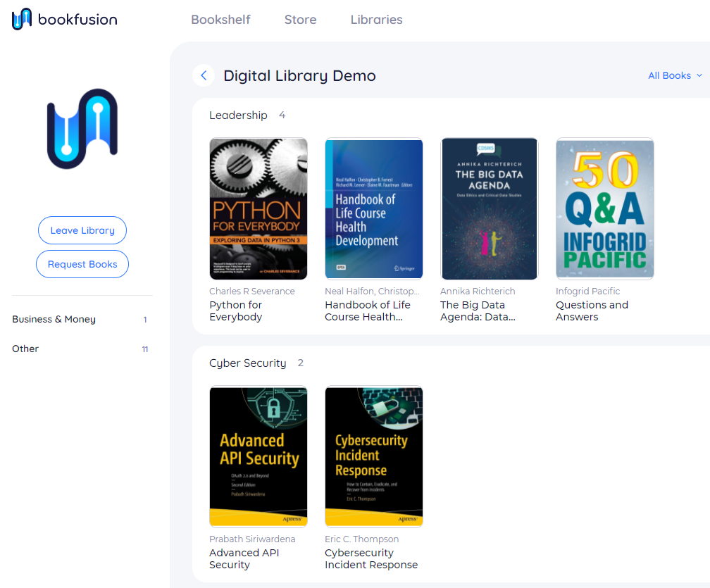This screenshot has height=588, width=710.
Task: Click the Advanced API Security title text
Action: click(244, 558)
